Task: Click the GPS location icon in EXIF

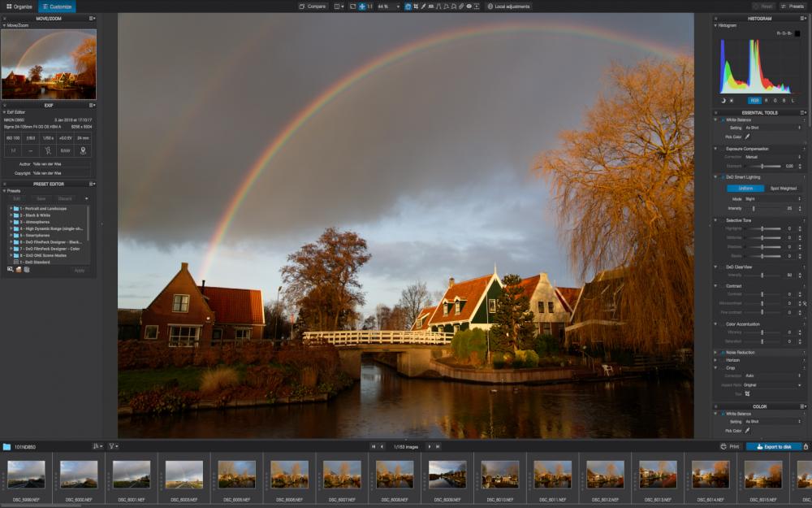Action: coord(83,151)
